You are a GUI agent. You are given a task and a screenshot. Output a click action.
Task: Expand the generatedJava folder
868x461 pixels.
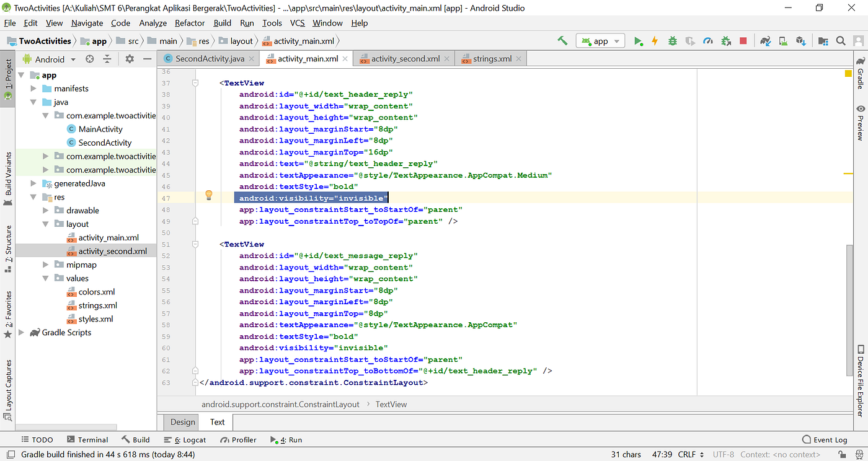(33, 183)
